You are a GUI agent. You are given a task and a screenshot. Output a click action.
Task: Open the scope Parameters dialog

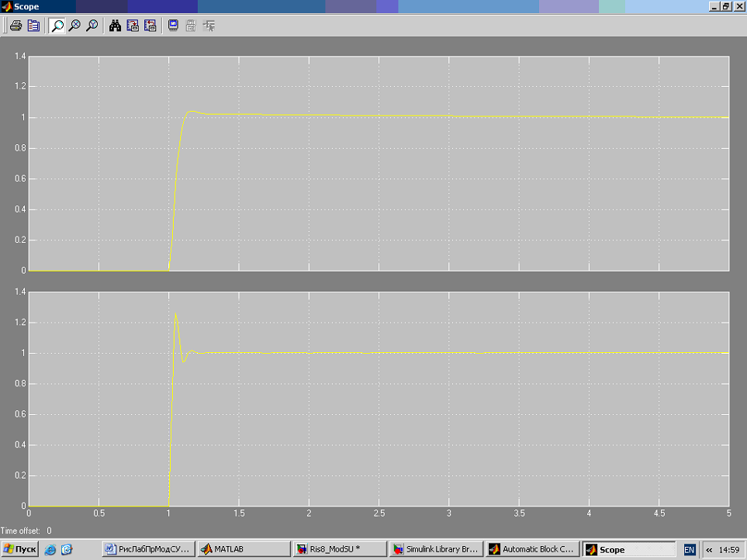point(33,26)
